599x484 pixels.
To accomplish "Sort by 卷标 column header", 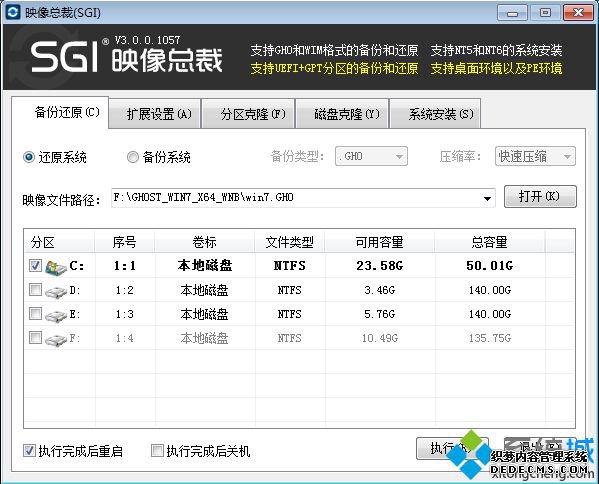I will pos(205,242).
